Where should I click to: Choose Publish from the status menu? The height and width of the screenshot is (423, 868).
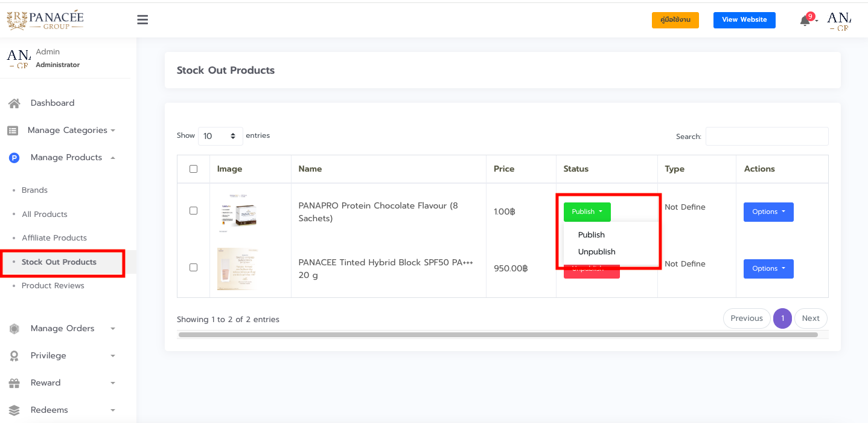[x=591, y=235]
